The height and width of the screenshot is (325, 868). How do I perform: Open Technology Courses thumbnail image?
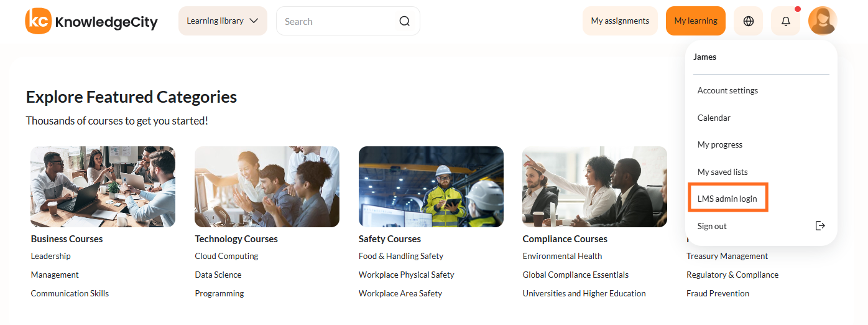coord(267,187)
